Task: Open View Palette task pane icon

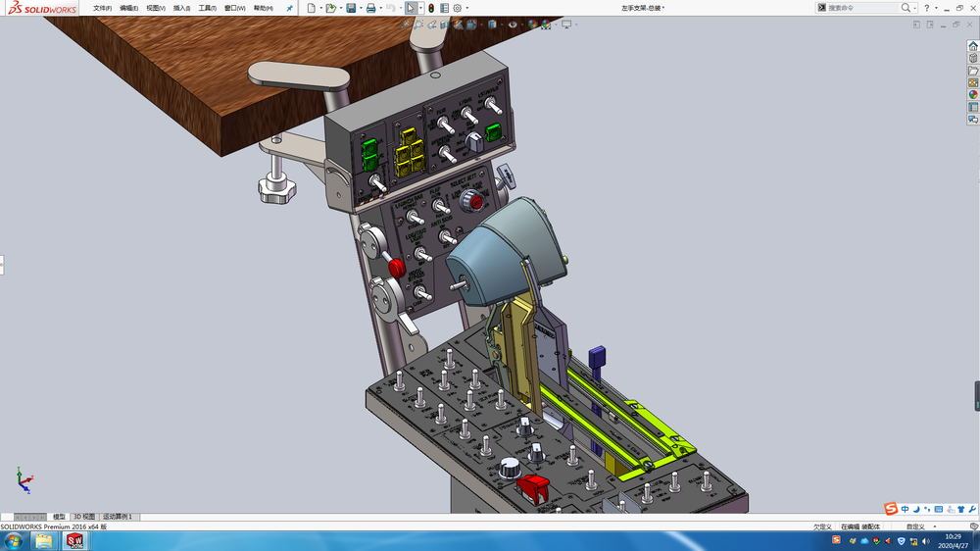Action: [973, 82]
